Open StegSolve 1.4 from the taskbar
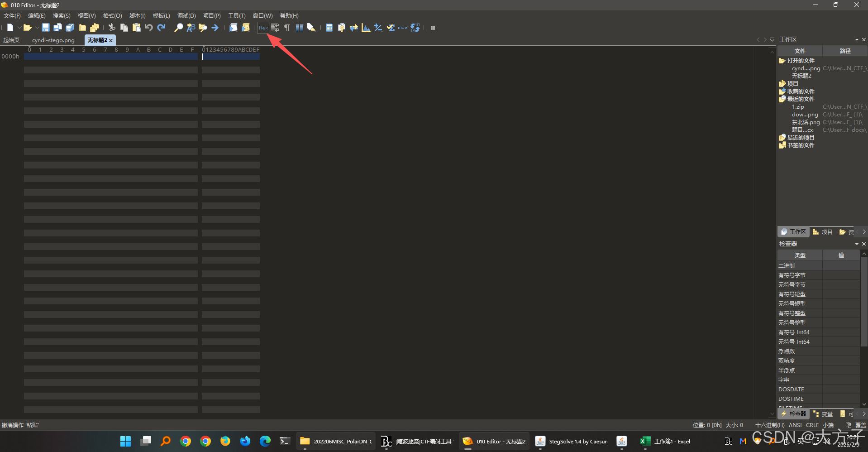Screen dimensions: 868x452 [x=572, y=442]
